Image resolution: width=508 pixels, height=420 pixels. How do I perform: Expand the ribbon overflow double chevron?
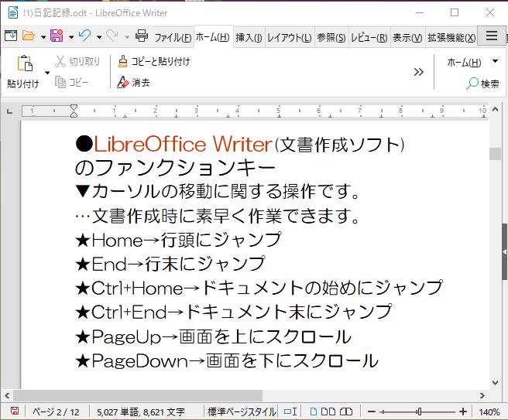pos(419,72)
